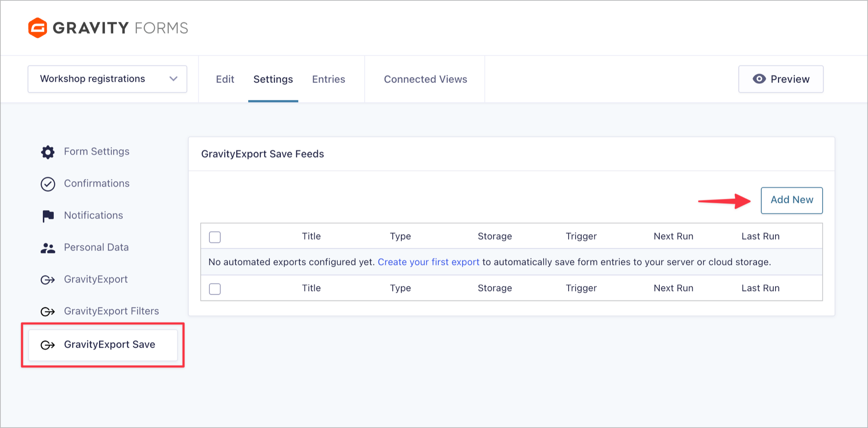
Task: Click the Form Settings gear icon
Action: coord(48,152)
